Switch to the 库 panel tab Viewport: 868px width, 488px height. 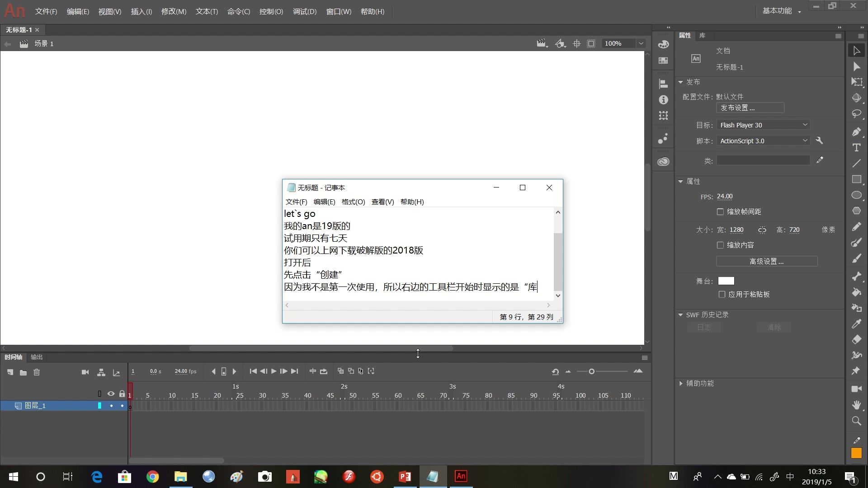[702, 35]
